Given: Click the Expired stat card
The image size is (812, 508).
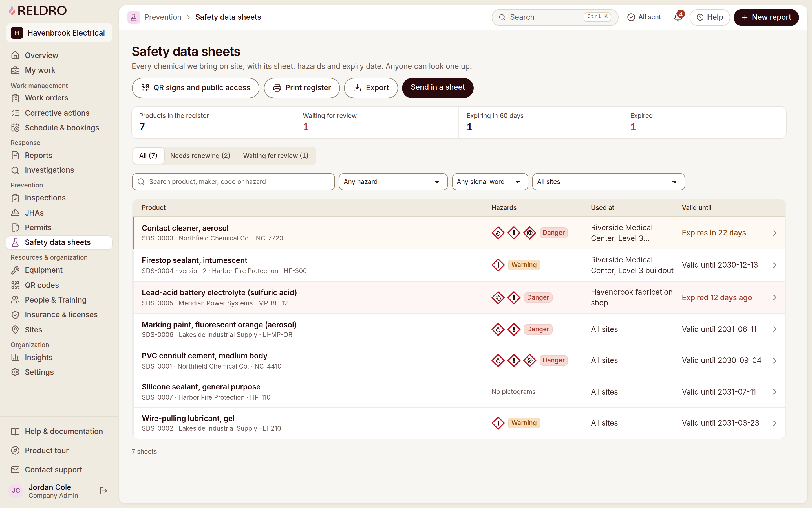Looking at the screenshot, I should 704,123.
